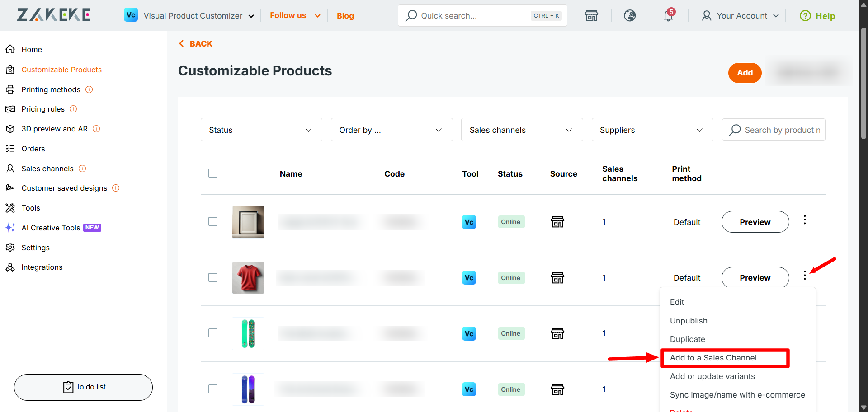The width and height of the screenshot is (868, 412).
Task: Click Preview for red t-shirt product
Action: (755, 277)
